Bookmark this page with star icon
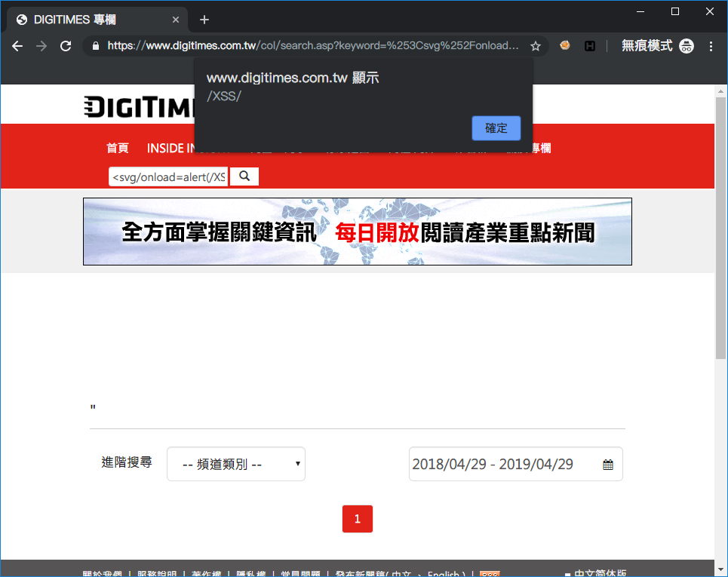 pos(536,46)
